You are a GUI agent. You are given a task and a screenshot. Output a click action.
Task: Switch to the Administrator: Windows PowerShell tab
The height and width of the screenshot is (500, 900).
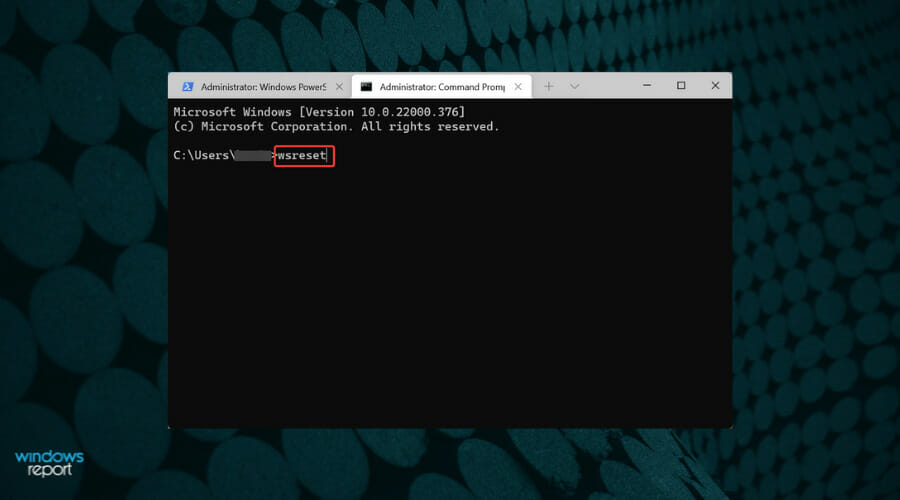click(262, 87)
